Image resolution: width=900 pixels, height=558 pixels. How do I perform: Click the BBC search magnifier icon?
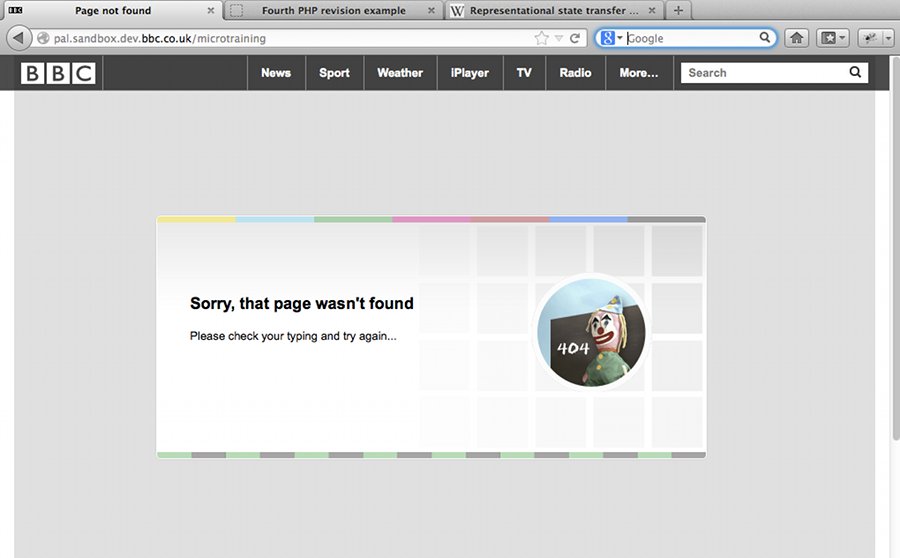855,72
